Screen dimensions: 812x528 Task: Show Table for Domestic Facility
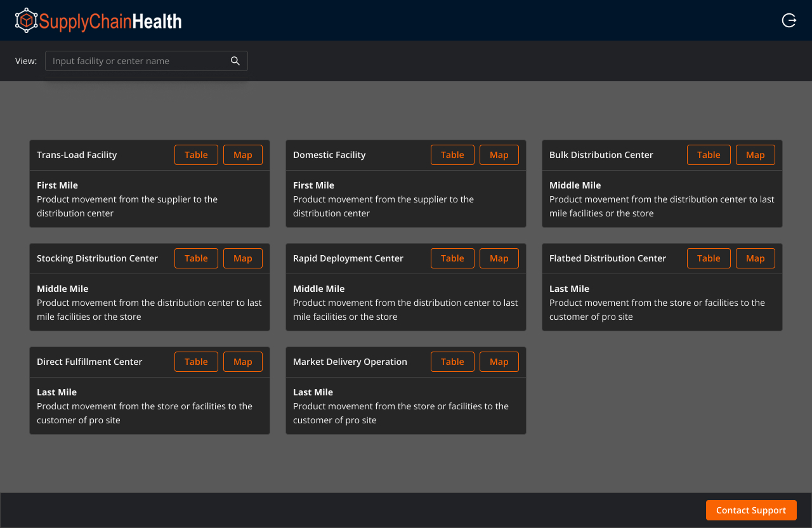(x=452, y=155)
